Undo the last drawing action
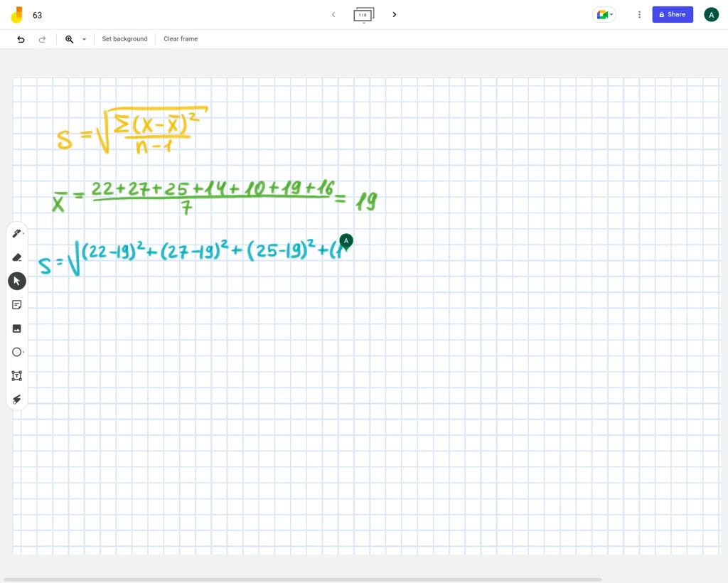This screenshot has height=583, width=728. (21, 39)
